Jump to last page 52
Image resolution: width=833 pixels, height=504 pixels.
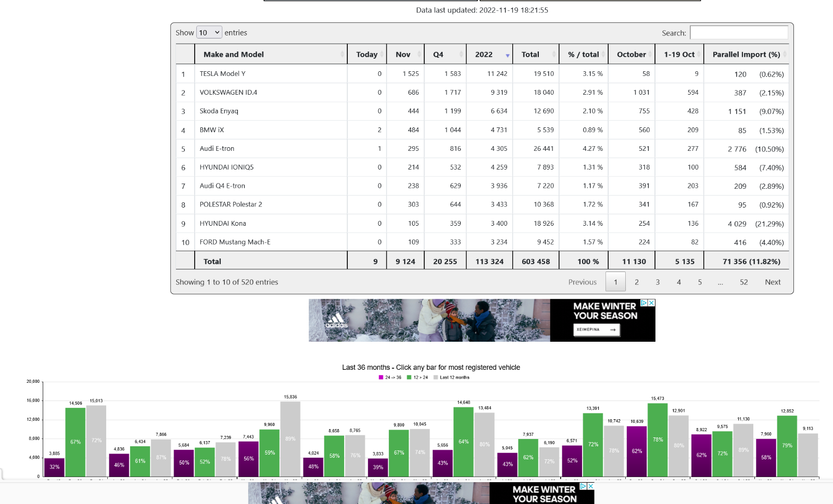(744, 282)
